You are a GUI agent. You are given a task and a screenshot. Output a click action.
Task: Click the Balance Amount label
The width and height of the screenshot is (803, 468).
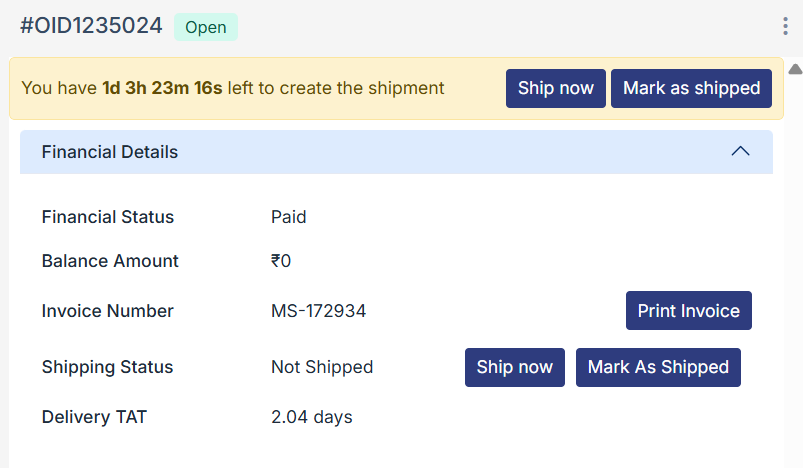[x=110, y=261]
